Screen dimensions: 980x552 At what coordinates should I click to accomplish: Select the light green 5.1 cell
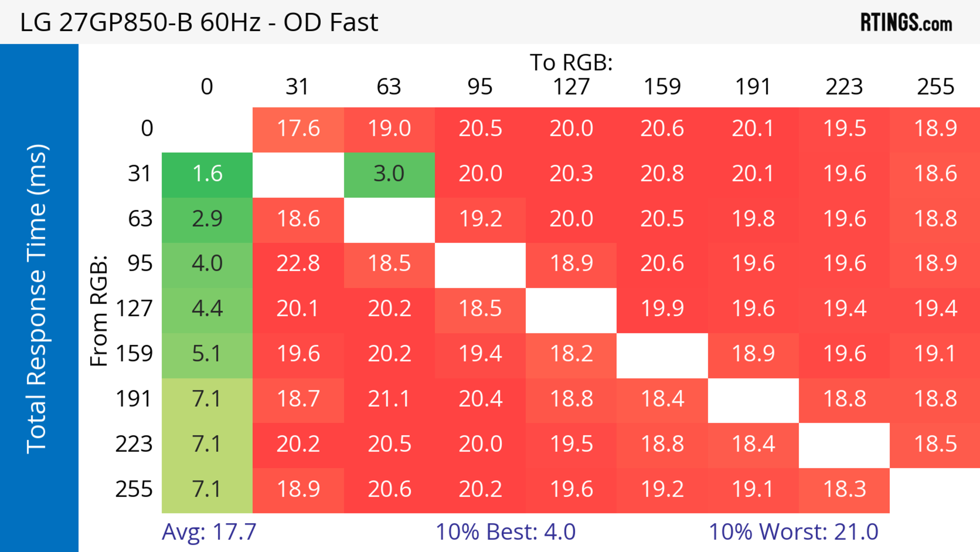[x=207, y=354]
